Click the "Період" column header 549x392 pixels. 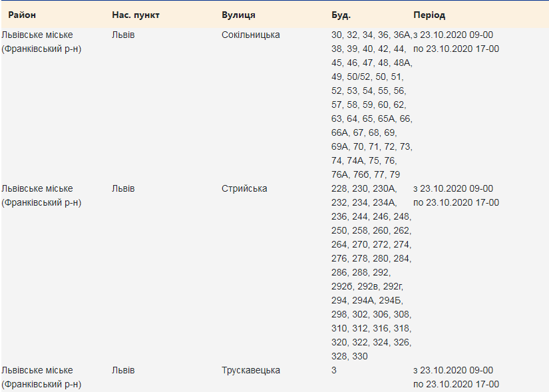tap(429, 15)
